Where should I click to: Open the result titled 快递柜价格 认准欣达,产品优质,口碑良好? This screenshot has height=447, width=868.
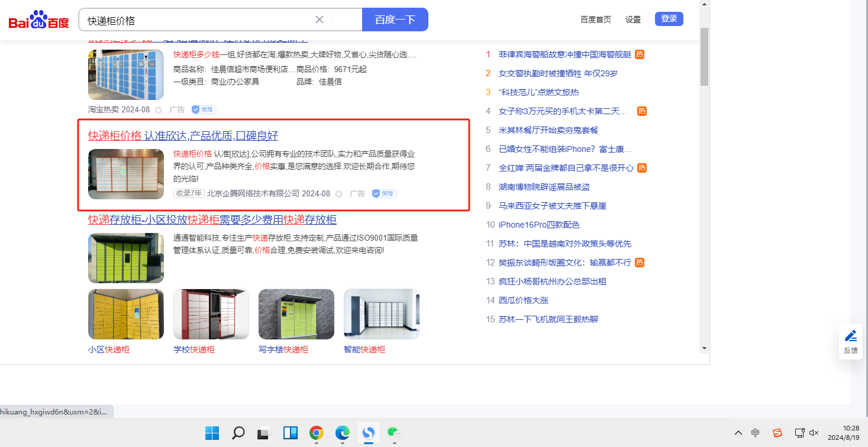(183, 135)
